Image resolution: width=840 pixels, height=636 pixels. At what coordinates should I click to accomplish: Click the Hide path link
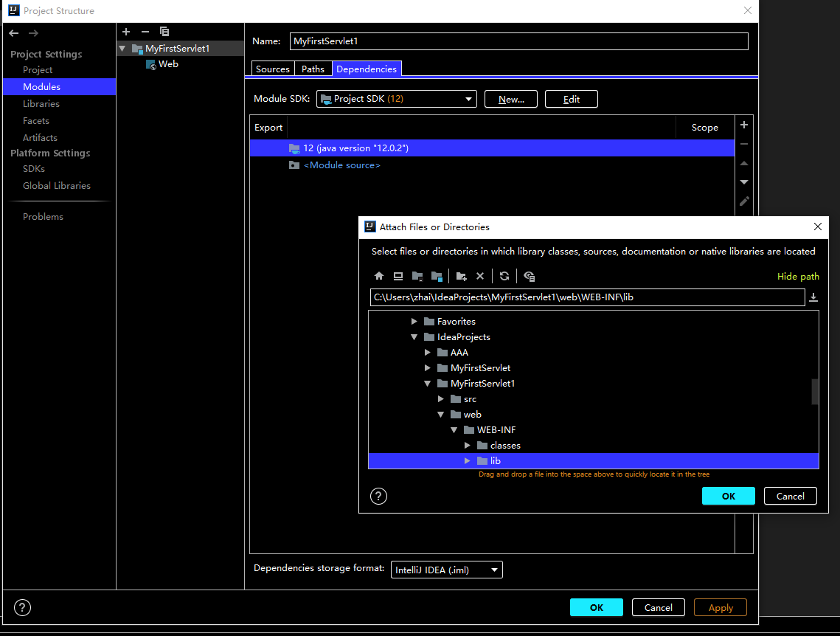pyautogui.click(x=798, y=277)
